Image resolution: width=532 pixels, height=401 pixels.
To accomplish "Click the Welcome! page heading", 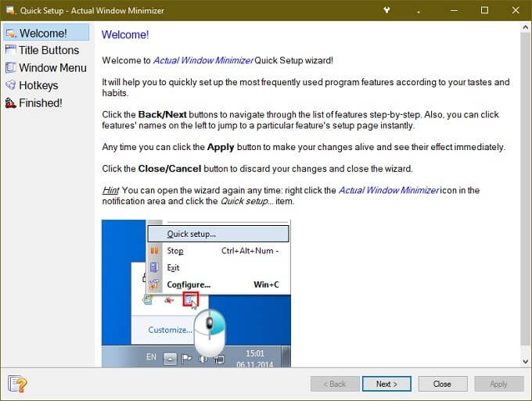I will pos(125,34).
